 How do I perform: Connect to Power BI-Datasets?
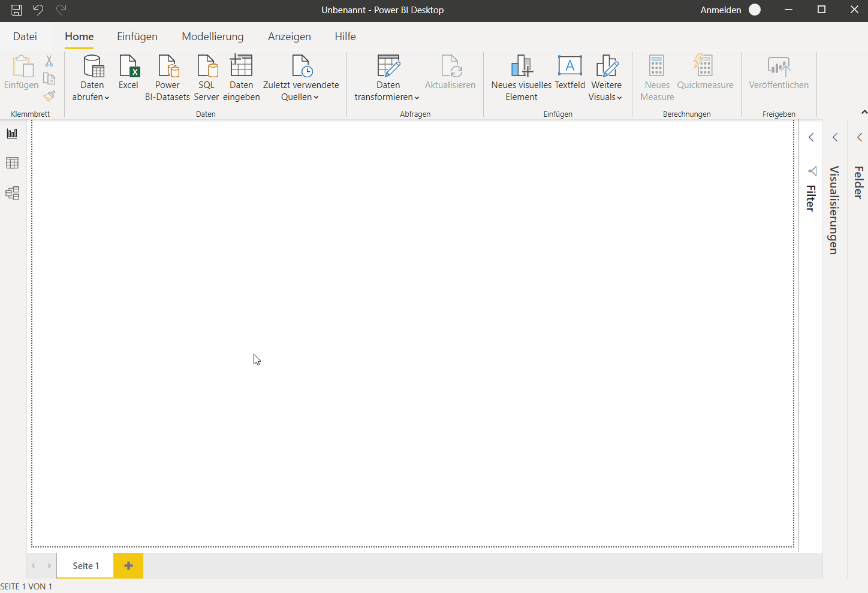(x=167, y=78)
